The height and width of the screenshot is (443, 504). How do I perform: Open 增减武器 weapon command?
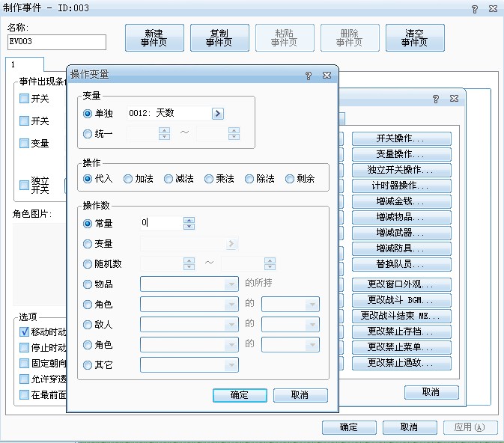click(401, 233)
